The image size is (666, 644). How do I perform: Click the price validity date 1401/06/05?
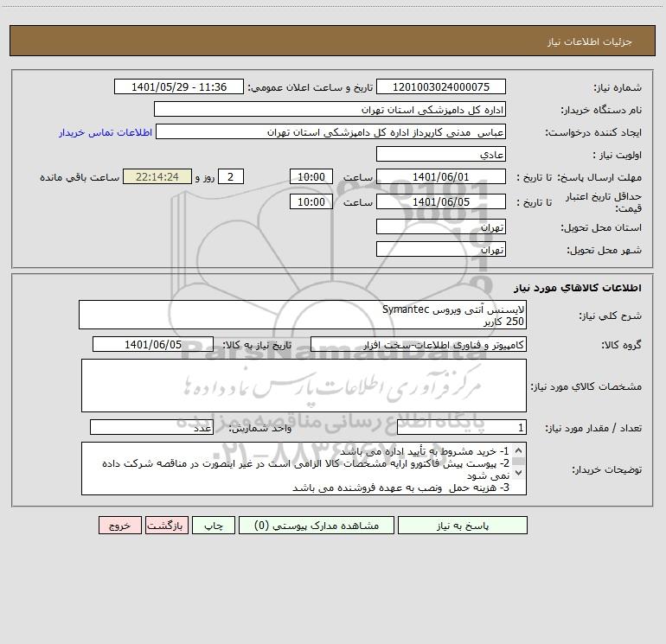click(441, 201)
